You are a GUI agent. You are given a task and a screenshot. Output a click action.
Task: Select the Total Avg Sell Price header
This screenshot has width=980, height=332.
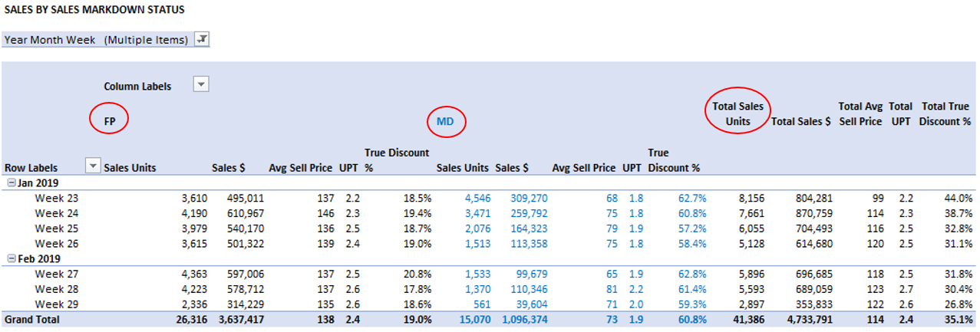click(860, 113)
